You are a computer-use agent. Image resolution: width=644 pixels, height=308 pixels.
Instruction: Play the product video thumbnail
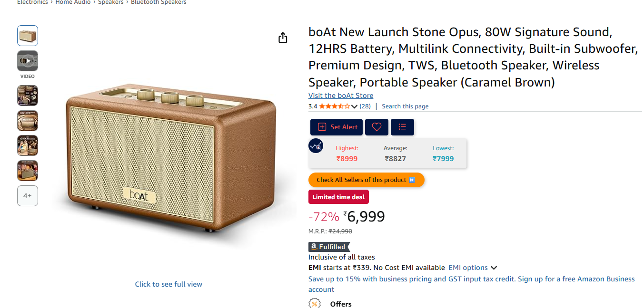click(x=28, y=61)
